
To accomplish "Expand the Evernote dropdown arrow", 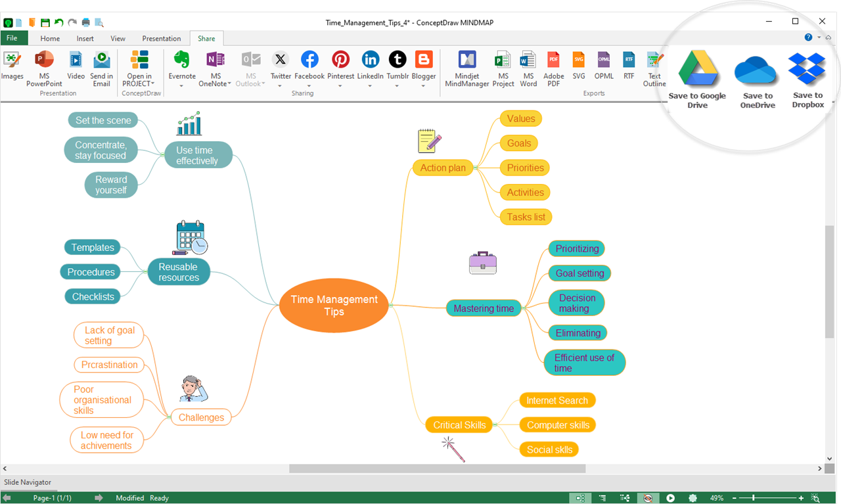I will click(182, 85).
